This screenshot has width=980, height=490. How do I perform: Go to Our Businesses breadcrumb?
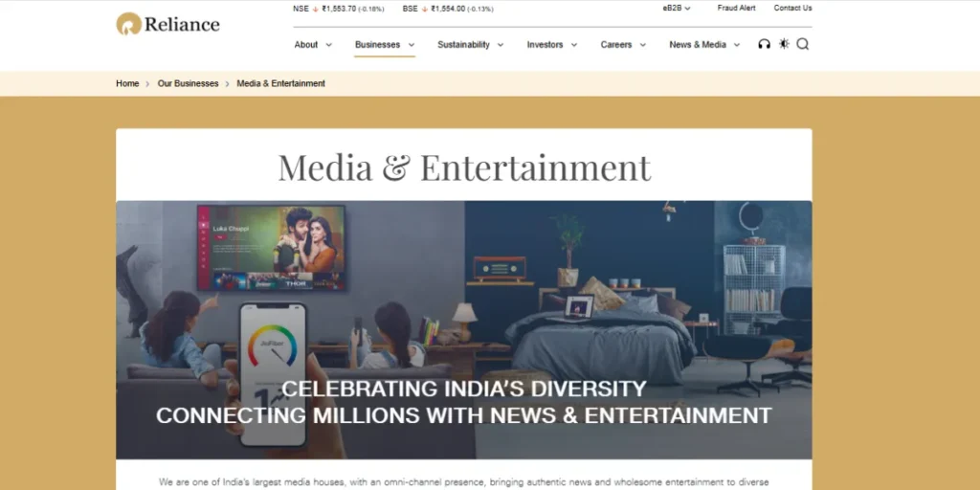tap(189, 83)
